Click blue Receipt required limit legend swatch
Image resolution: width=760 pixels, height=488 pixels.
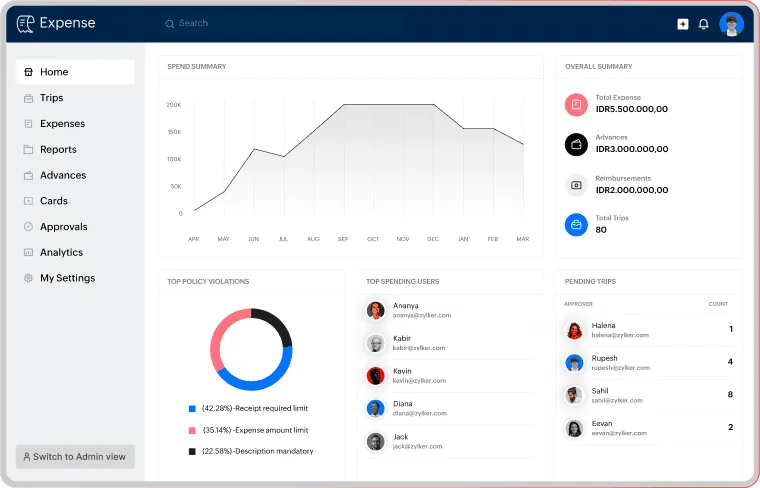point(192,409)
